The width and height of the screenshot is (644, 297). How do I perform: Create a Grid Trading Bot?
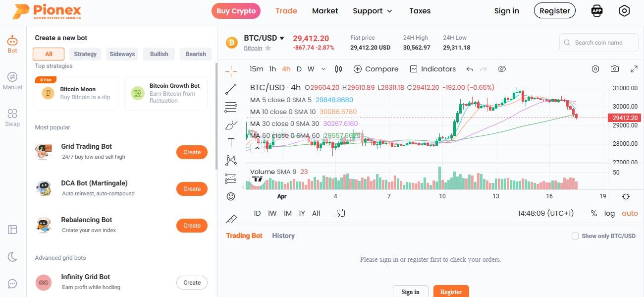click(x=192, y=152)
